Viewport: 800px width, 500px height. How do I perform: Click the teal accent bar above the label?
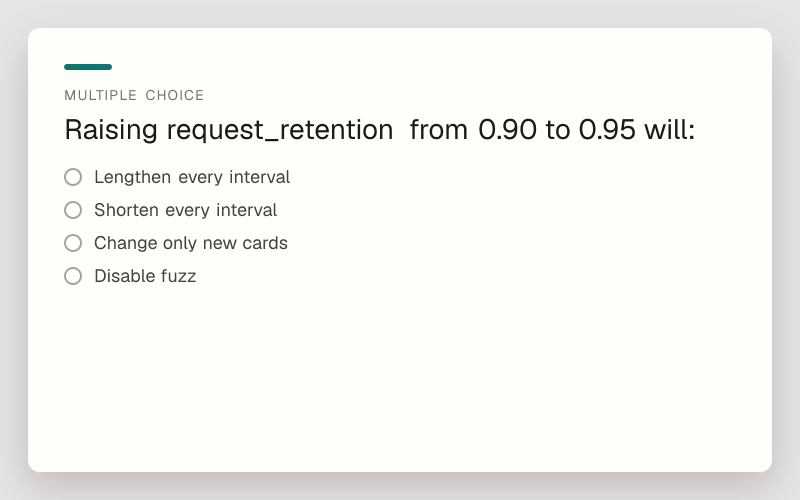(88, 67)
